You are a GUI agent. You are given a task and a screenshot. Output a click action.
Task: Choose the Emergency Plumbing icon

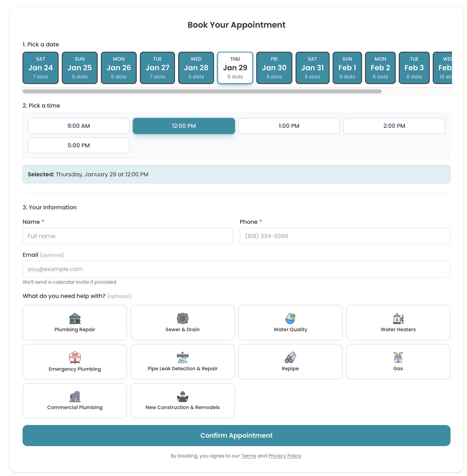coord(75,358)
